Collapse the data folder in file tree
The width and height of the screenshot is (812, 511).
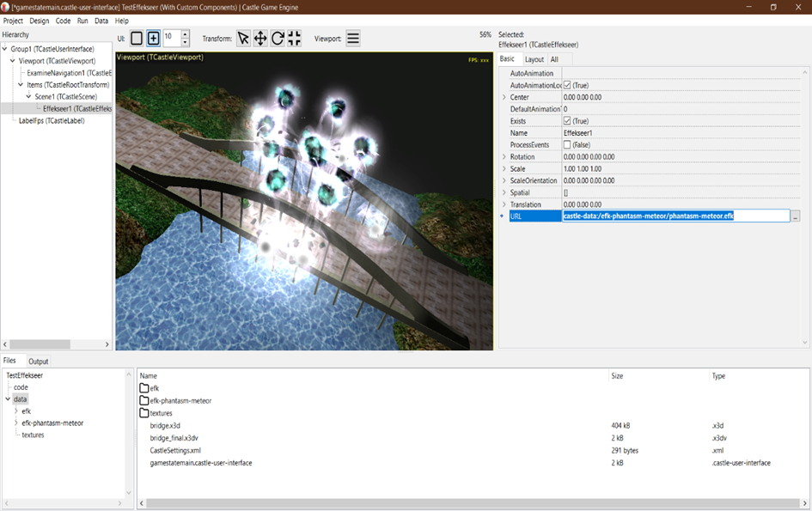(x=8, y=399)
